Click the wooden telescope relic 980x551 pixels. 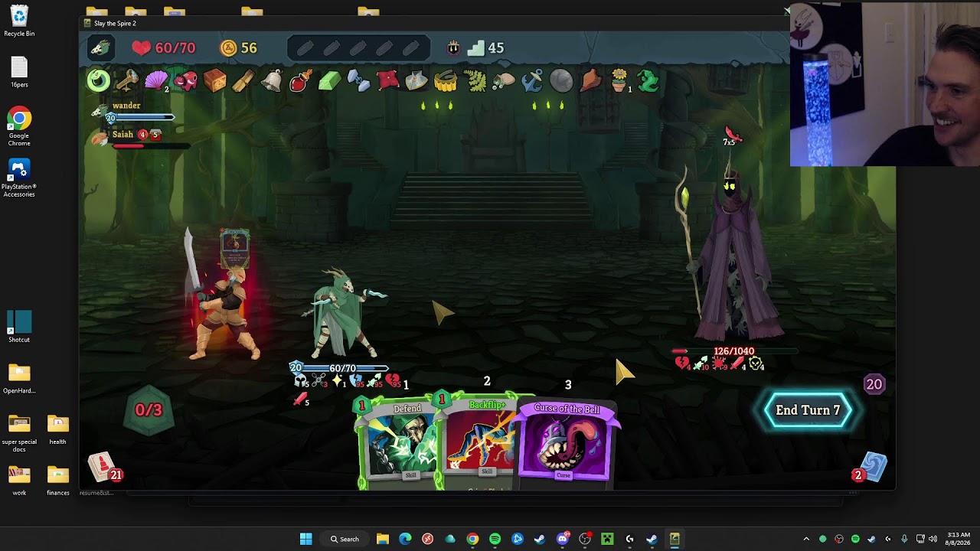[x=127, y=80]
